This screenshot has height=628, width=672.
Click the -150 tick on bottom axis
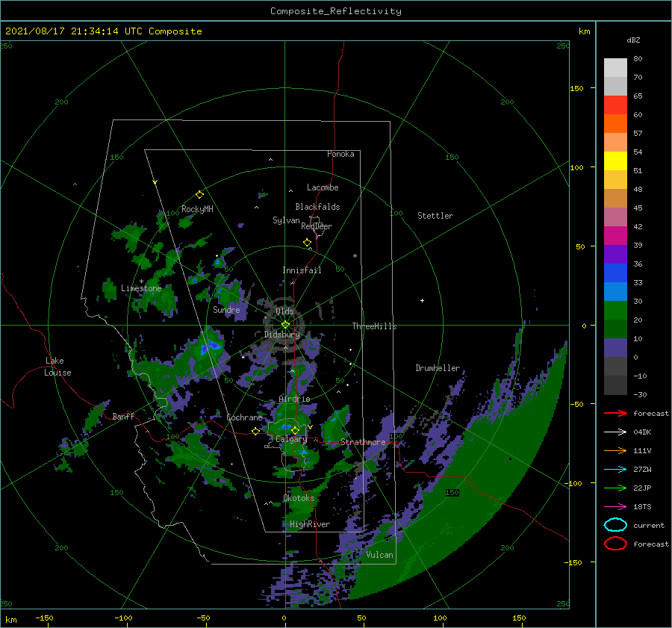(x=45, y=618)
